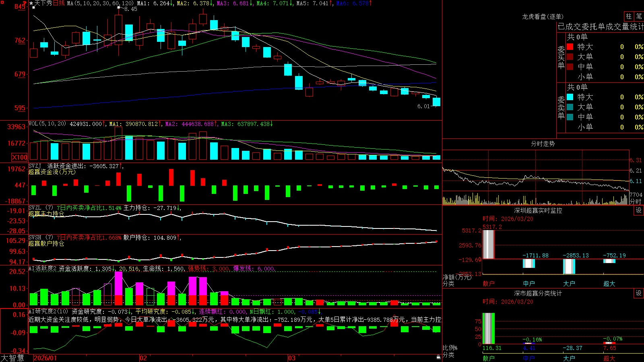This screenshot has height=362, width=644.
Task: Click the 8.45 high price marker
Action: pyautogui.click(x=130, y=9)
